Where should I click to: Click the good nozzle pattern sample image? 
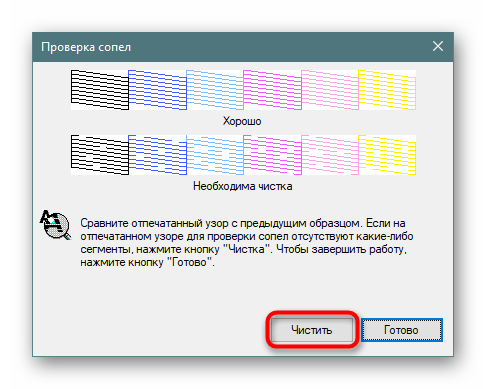coord(243,90)
